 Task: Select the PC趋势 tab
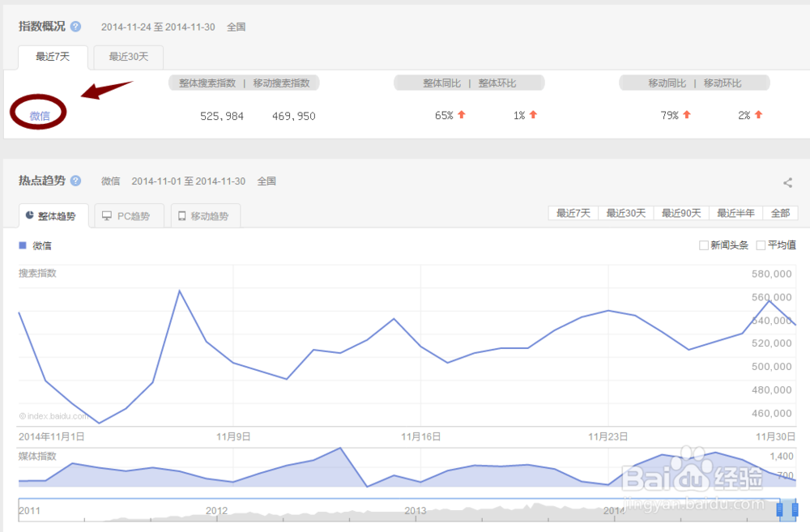pos(129,216)
